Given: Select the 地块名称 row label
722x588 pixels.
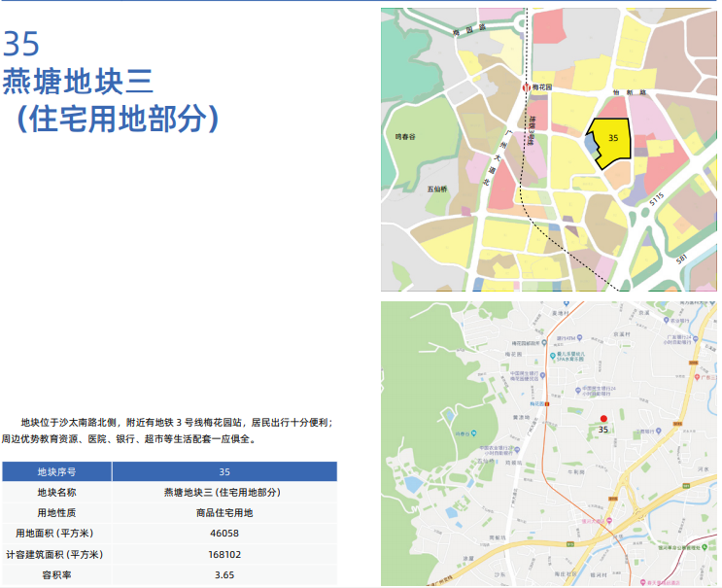Looking at the screenshot, I should point(56,492).
